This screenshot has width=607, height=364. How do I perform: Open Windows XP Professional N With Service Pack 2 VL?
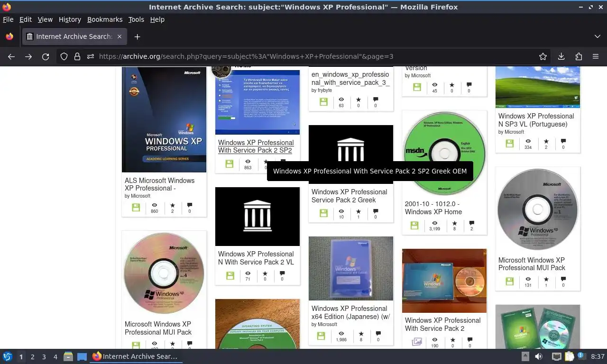coord(256,258)
